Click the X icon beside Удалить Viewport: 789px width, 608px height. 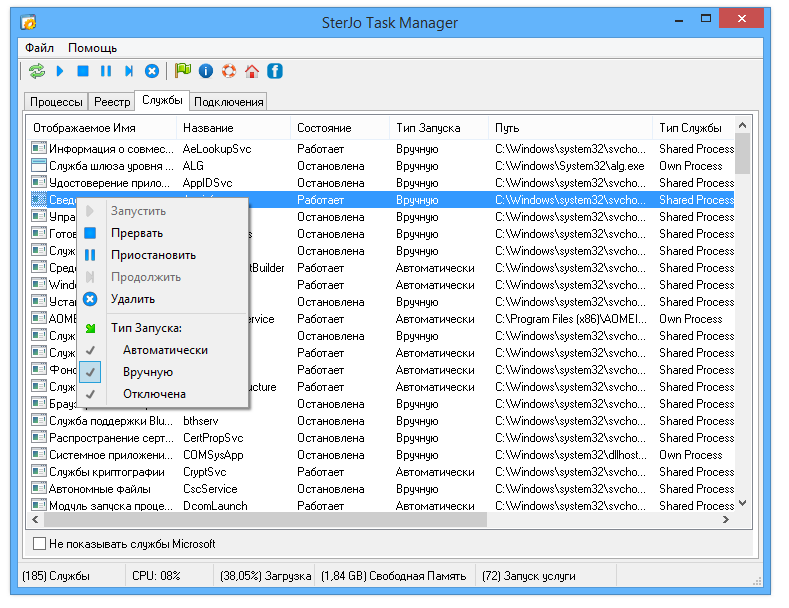pyautogui.click(x=90, y=299)
